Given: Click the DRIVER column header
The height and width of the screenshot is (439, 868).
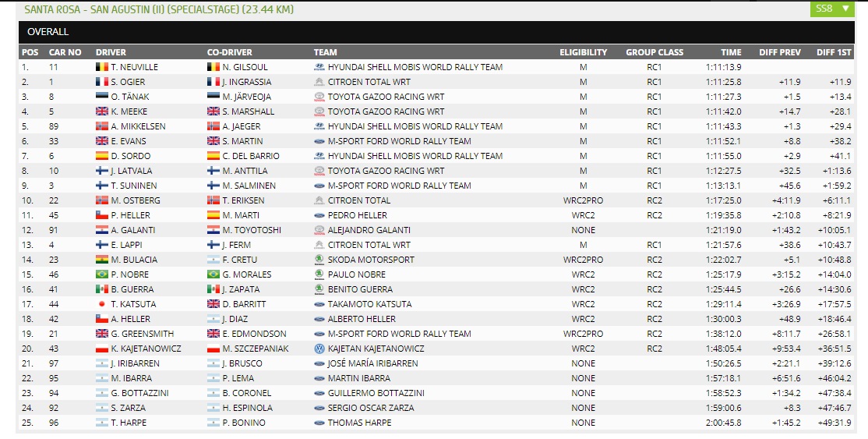Looking at the screenshot, I should (111, 52).
